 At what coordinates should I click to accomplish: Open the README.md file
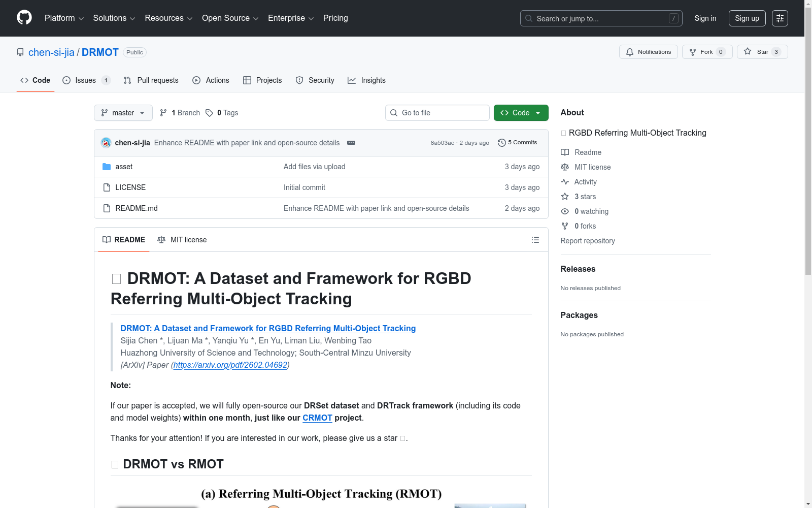click(x=137, y=208)
